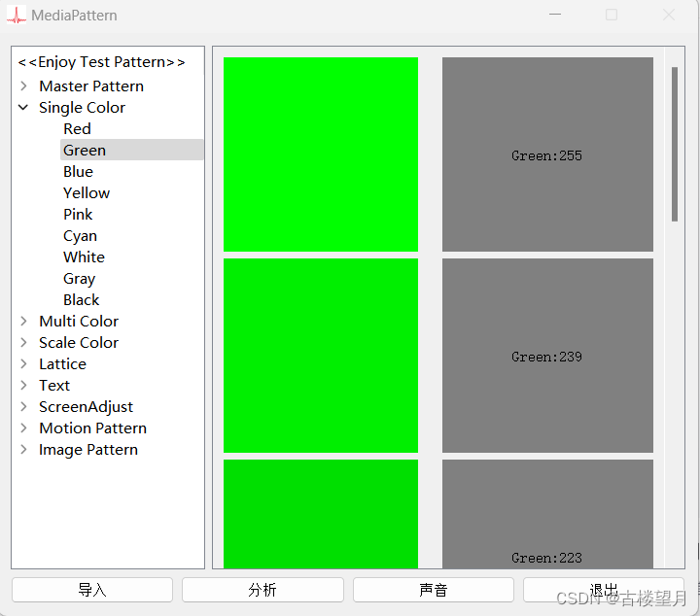
Task: Pick the darker green swatch for Green:223
Action: pos(321,514)
